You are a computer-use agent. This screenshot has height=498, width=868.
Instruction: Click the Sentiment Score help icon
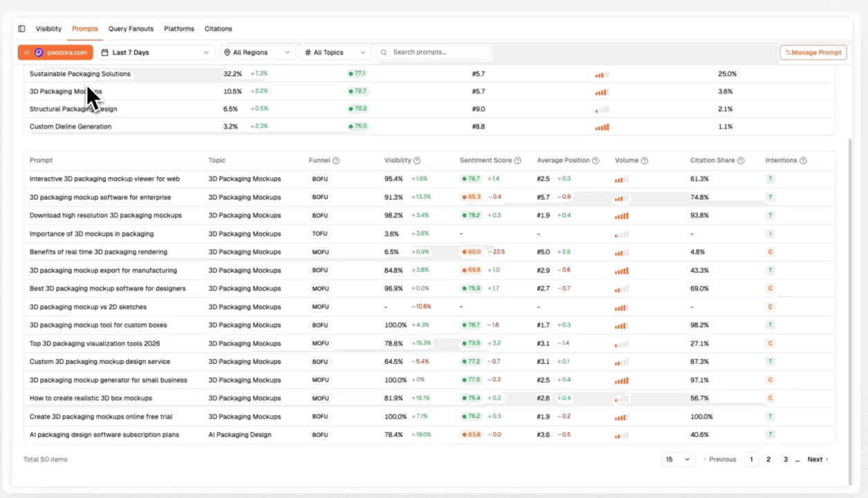point(518,160)
